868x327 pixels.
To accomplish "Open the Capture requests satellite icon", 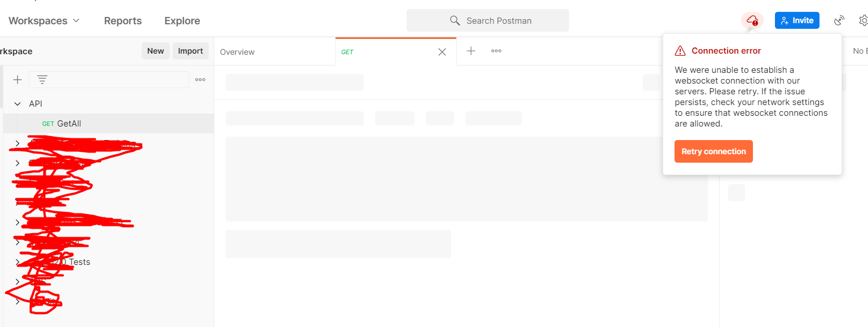I will pyautogui.click(x=839, y=20).
